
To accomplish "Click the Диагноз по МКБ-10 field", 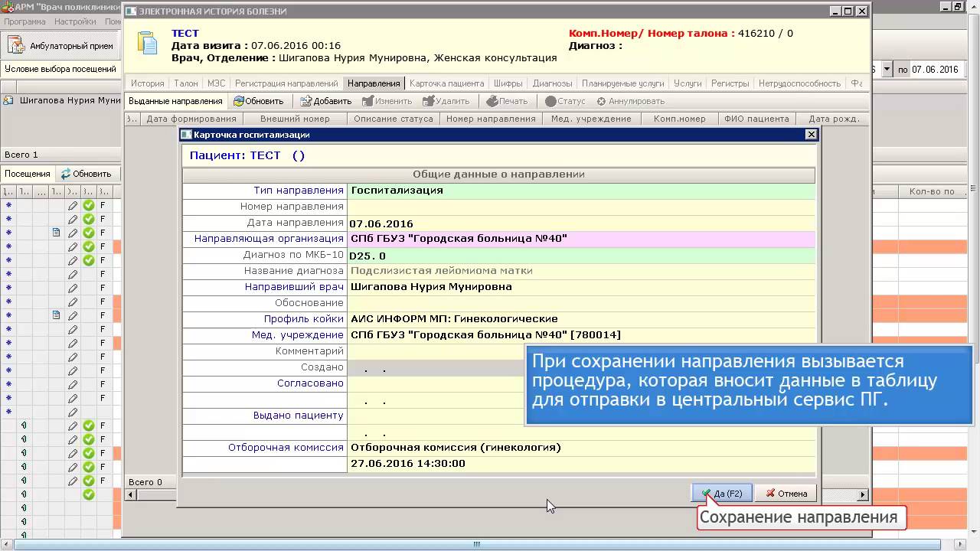I will pyautogui.click(x=580, y=256).
